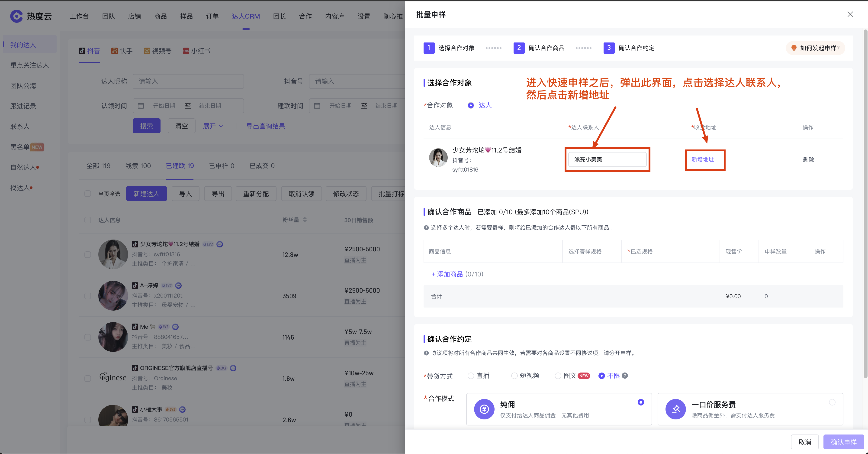Viewport: 868px width, 454px height.
Task: Click + 添加商品 link
Action: click(447, 274)
